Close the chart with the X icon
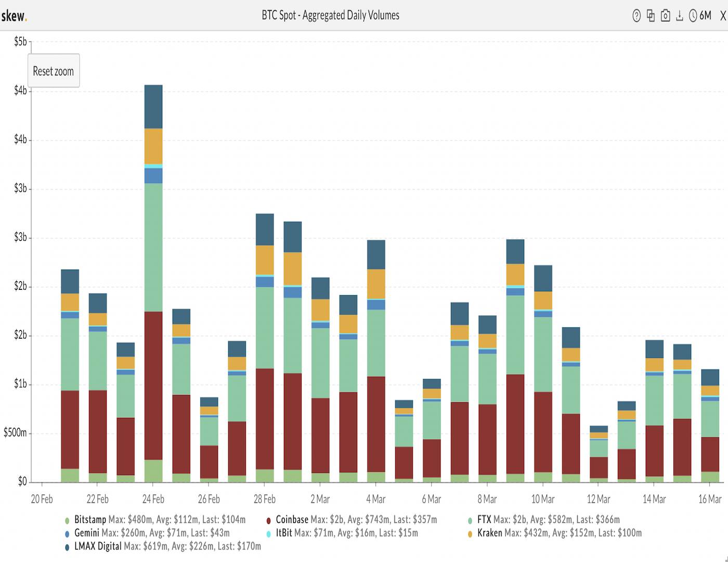The image size is (728, 562). pos(723,16)
